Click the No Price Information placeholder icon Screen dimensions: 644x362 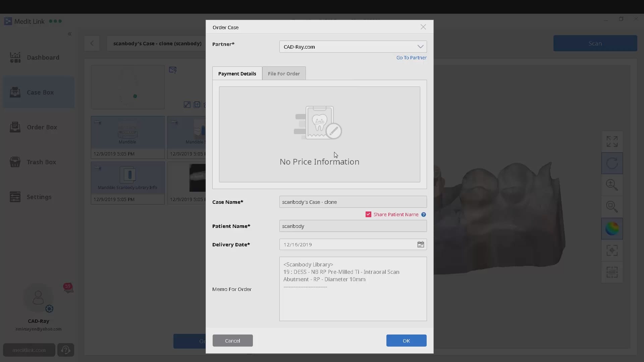coord(318,123)
